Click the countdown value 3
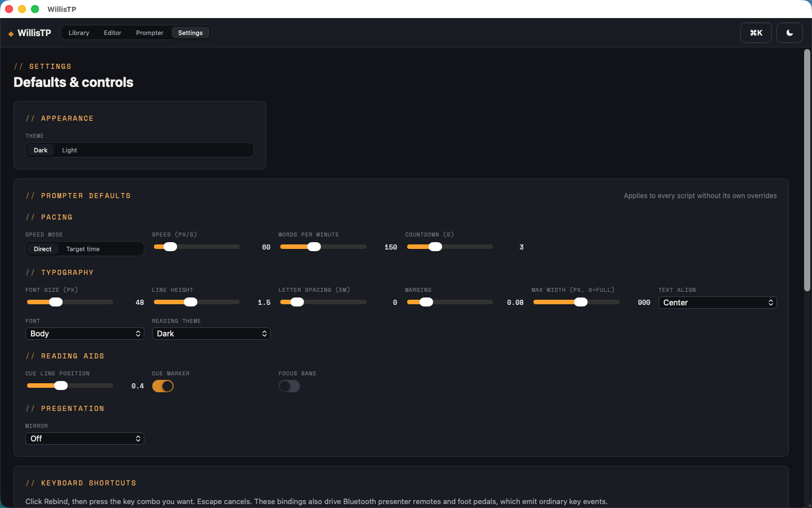Viewport: 812px width, 508px height. pyautogui.click(x=522, y=247)
